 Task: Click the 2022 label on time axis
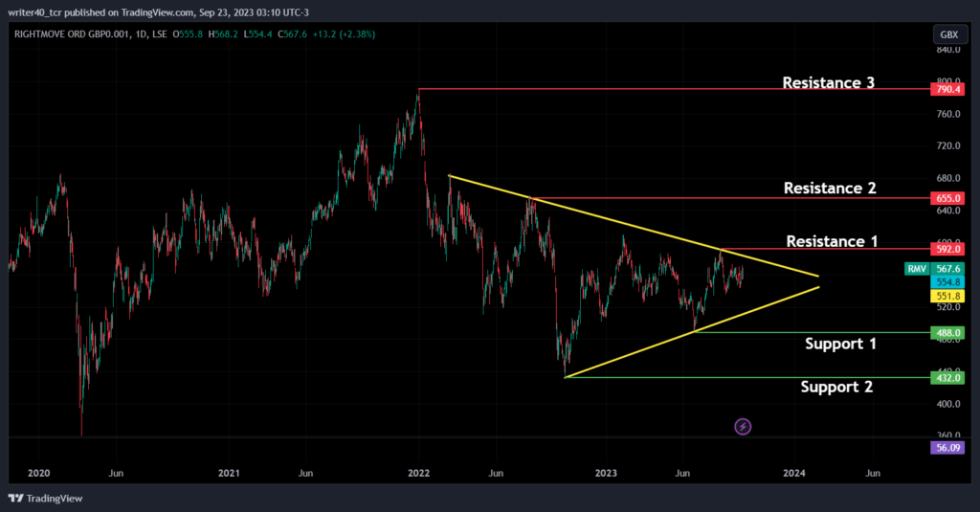(419, 473)
